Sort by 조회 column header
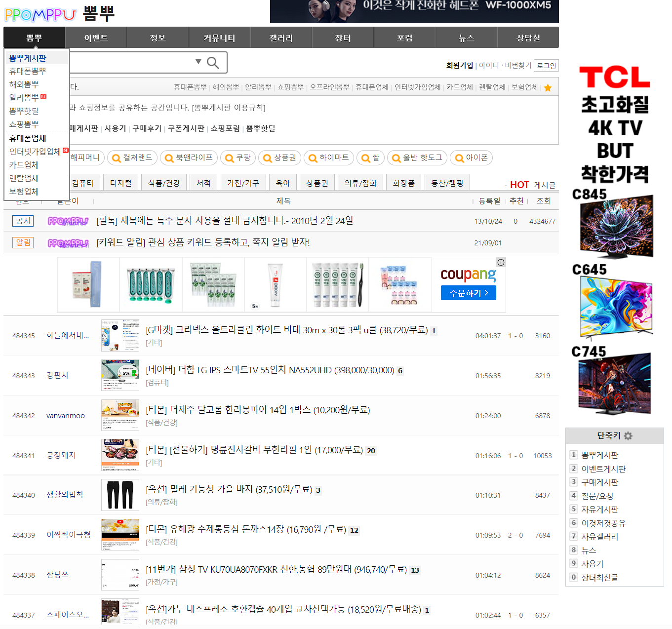Viewport: 672px width, 629px height. pyautogui.click(x=544, y=201)
